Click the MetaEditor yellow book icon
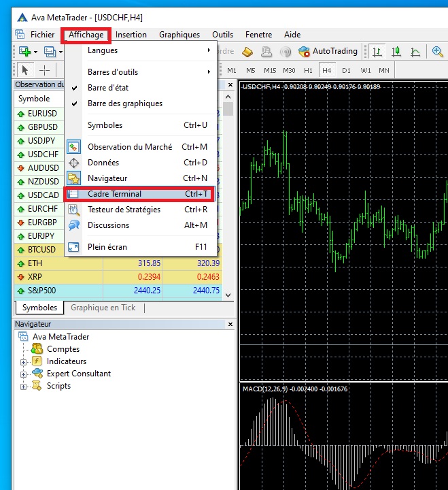 pyautogui.click(x=247, y=52)
